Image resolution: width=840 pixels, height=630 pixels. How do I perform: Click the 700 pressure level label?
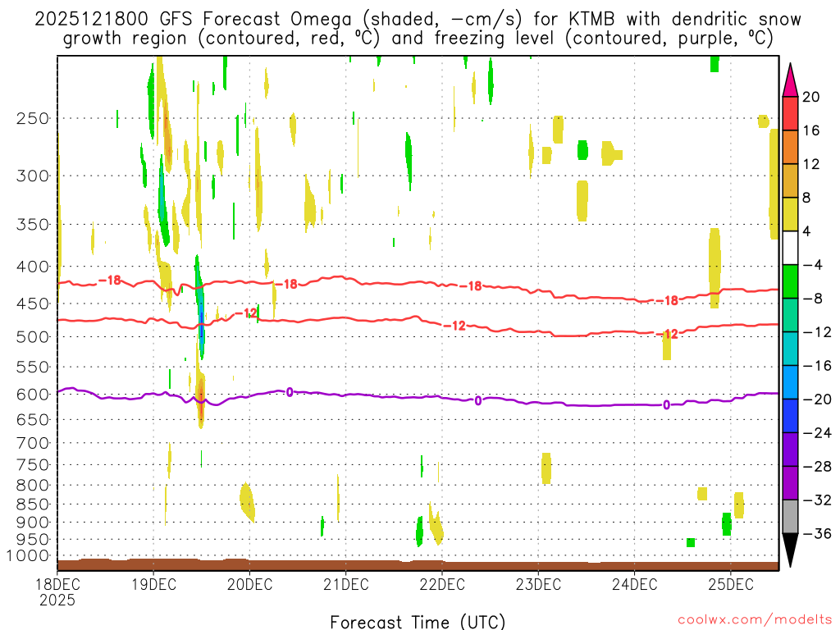[33, 443]
